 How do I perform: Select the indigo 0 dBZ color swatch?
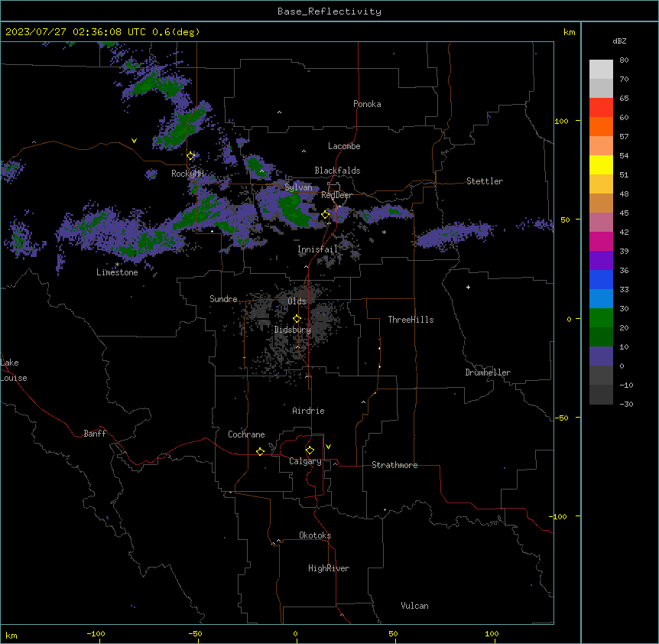tap(601, 356)
